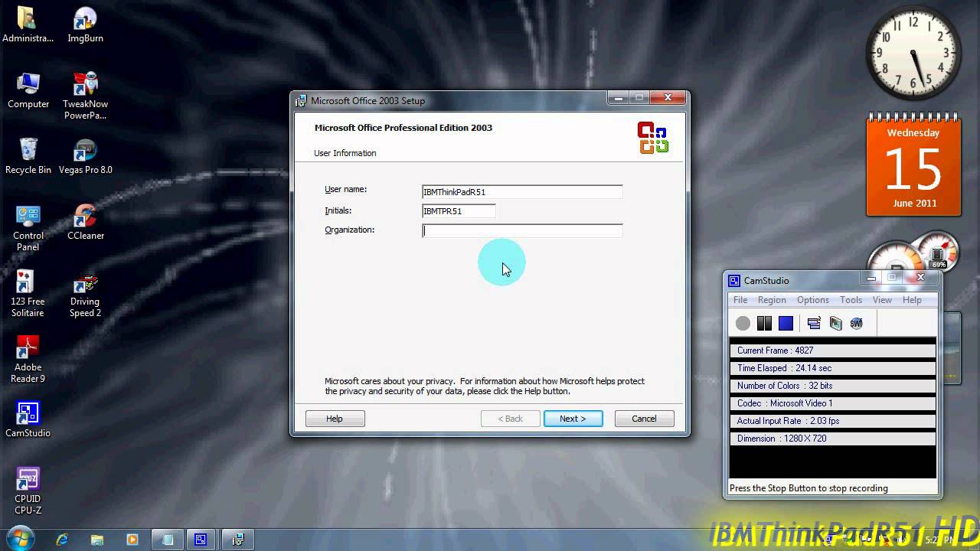The image size is (980, 551).
Task: Switch to Office Setup installer taskbar button
Action: pyautogui.click(x=238, y=539)
